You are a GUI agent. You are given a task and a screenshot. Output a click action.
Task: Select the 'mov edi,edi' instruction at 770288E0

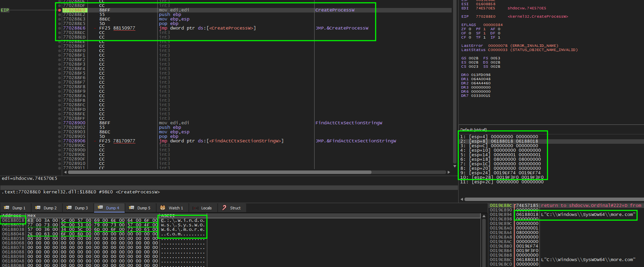click(x=174, y=10)
